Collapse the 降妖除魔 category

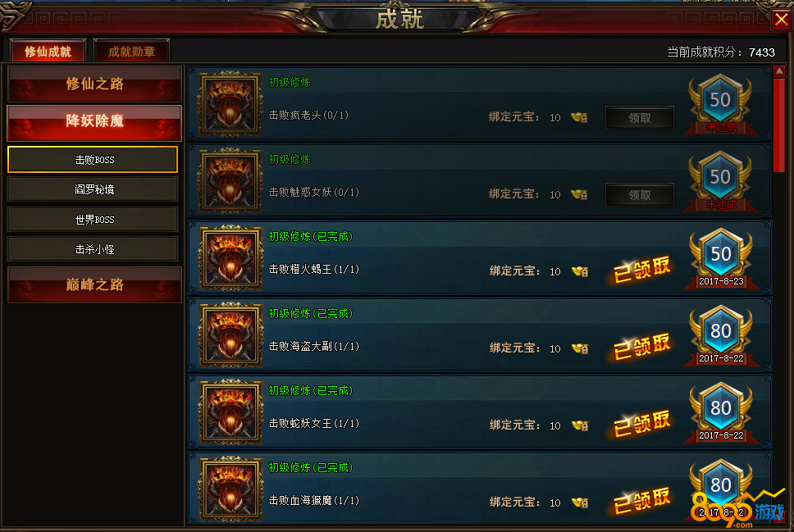(x=94, y=122)
